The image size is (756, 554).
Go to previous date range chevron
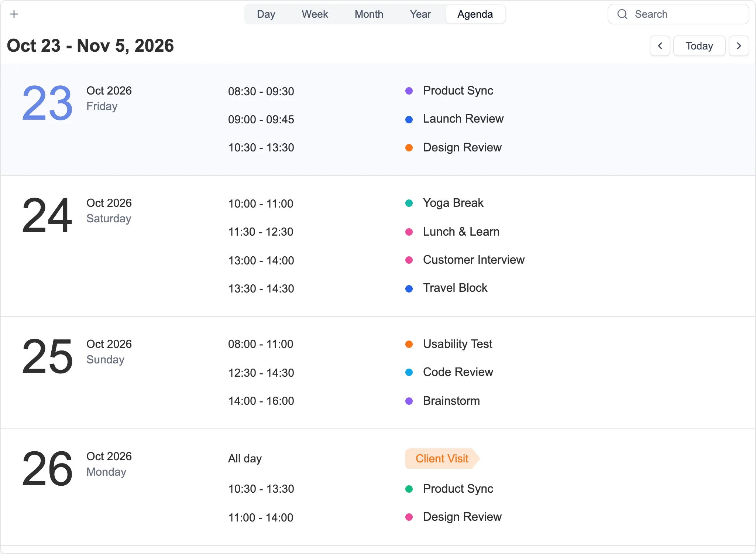pyautogui.click(x=660, y=46)
